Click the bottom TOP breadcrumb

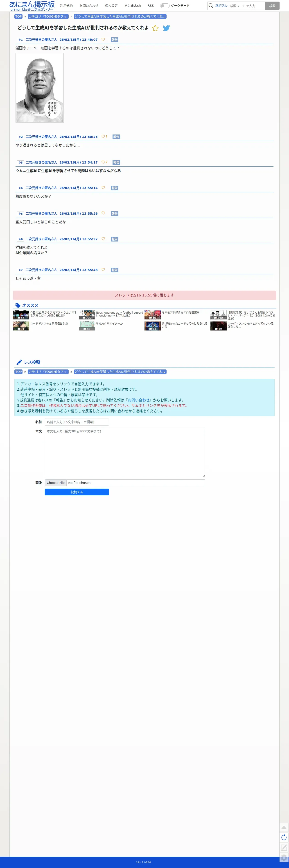click(18, 372)
